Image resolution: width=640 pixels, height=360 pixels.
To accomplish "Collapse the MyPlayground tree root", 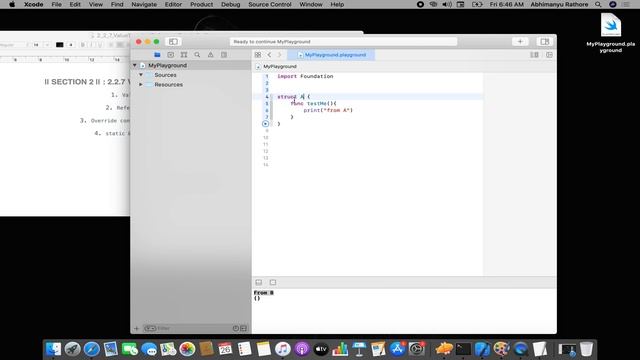I will click(135, 65).
